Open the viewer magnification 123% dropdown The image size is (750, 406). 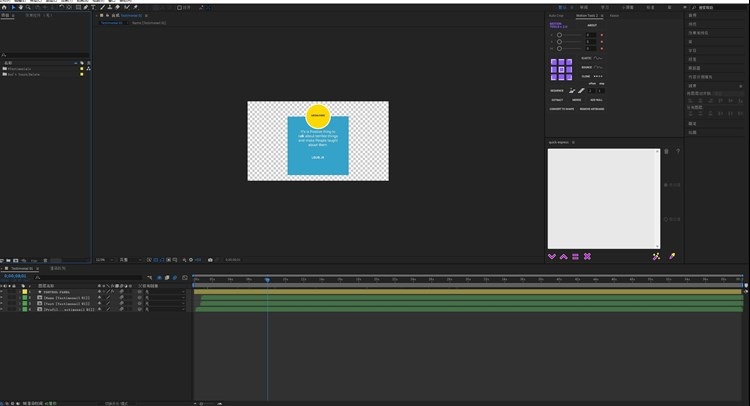(105, 260)
